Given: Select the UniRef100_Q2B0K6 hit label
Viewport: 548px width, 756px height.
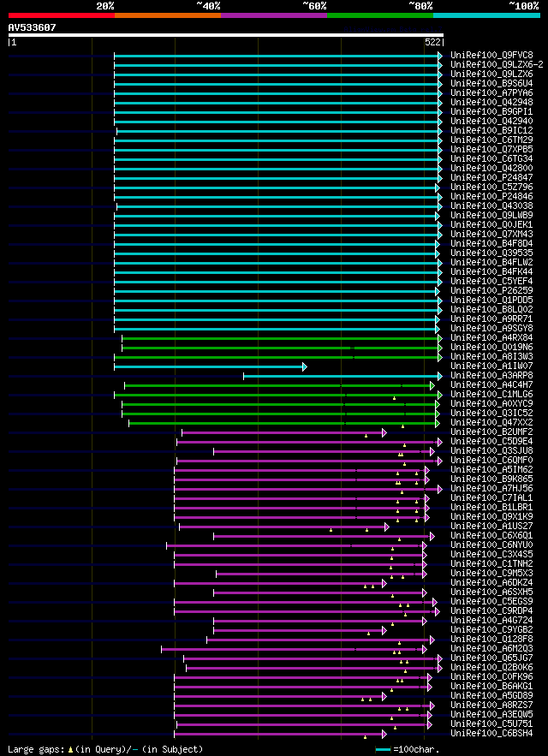Looking at the screenshot, I should coord(492,668).
